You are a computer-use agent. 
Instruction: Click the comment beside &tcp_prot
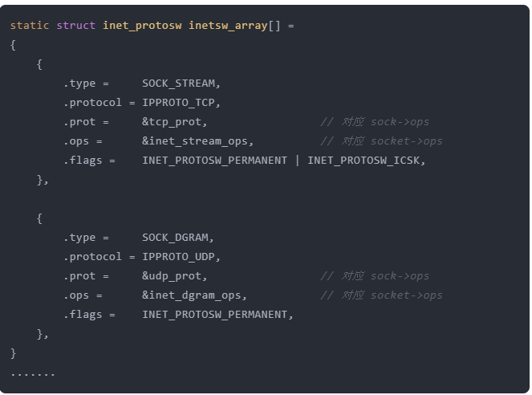[x=375, y=122]
